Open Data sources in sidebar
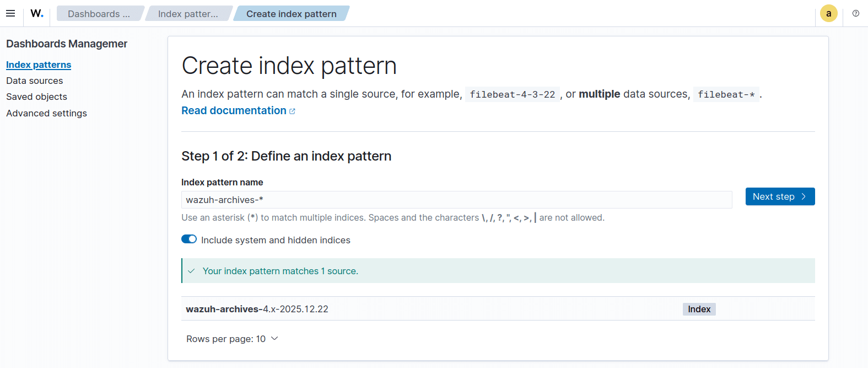Viewport: 868px width, 368px height. pos(34,81)
